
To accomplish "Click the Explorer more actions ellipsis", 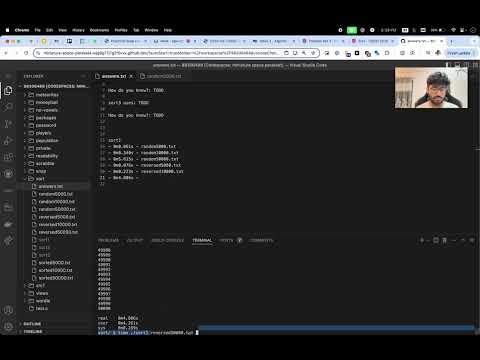I will point(83,76).
